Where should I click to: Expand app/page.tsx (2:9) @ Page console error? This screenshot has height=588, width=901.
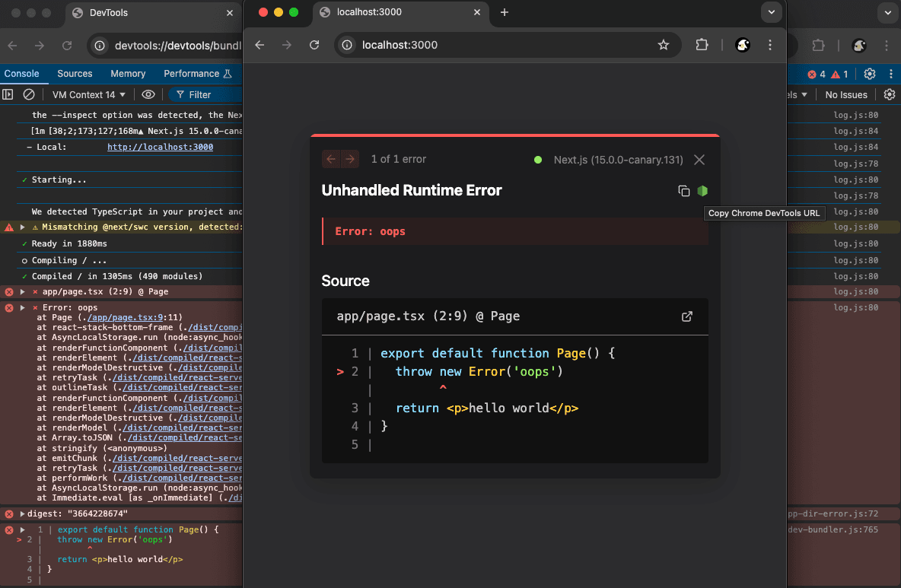click(x=22, y=291)
